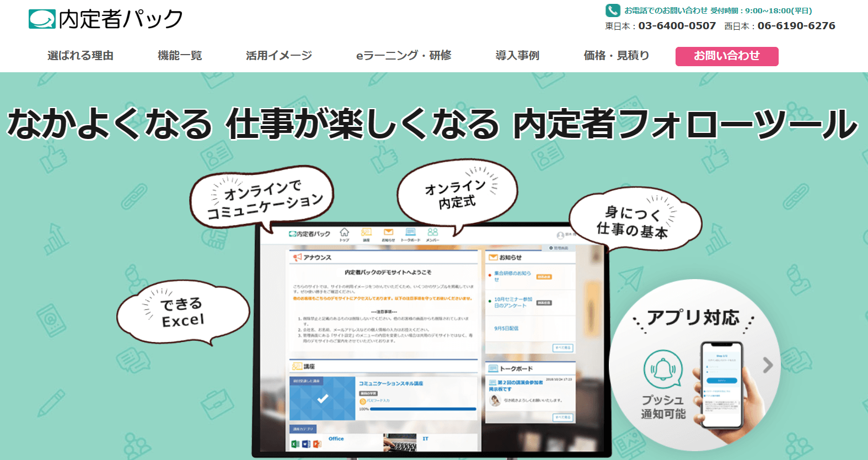Click the 講座カテゴリ label tab
868x460 pixels.
click(x=303, y=429)
